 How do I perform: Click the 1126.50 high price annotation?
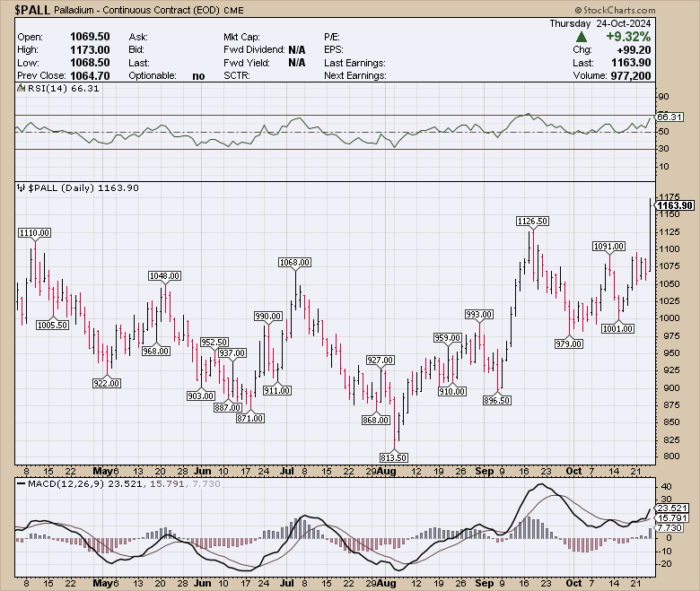point(532,222)
